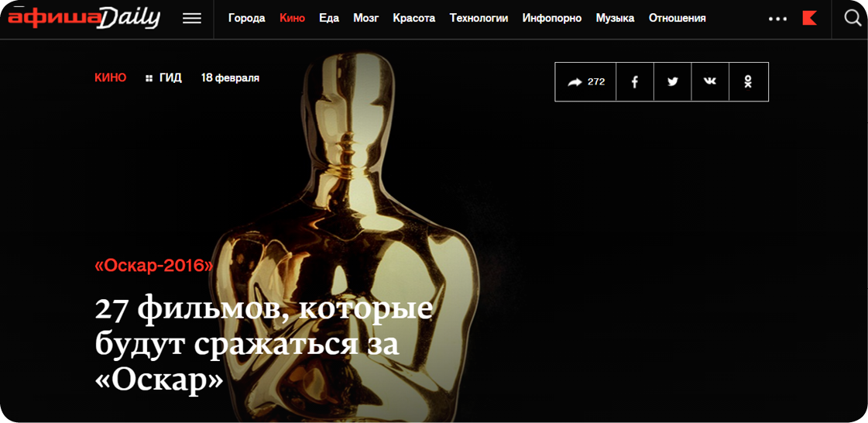Share the article on Facebook
The width and height of the screenshot is (868, 423).
635,81
